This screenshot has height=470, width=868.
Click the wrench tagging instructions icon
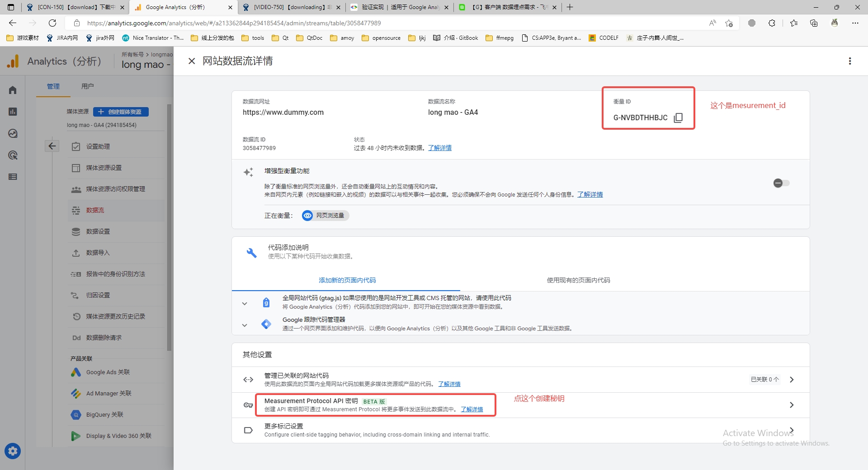tap(251, 253)
